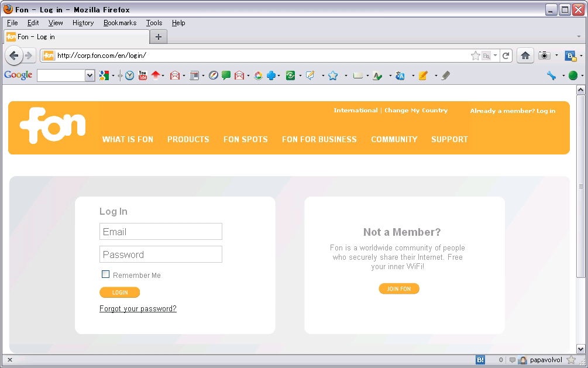
Task: Open dropdown beside the blue star icon
Action: [x=346, y=76]
